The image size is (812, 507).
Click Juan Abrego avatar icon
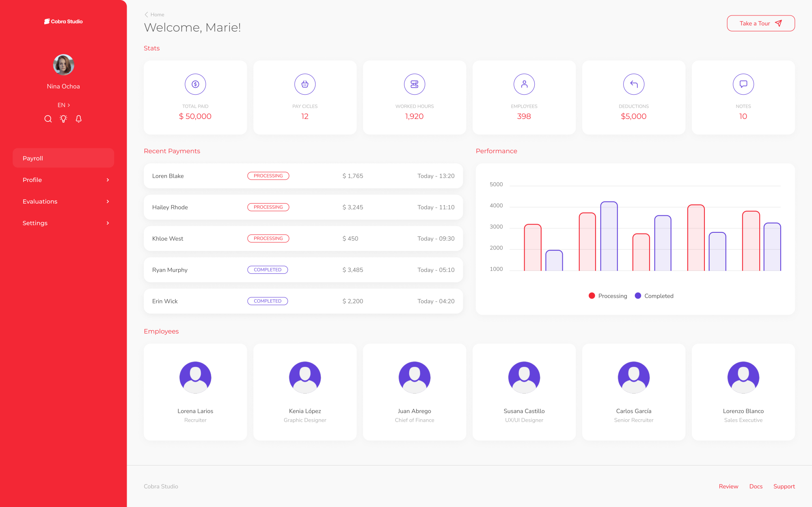click(415, 377)
